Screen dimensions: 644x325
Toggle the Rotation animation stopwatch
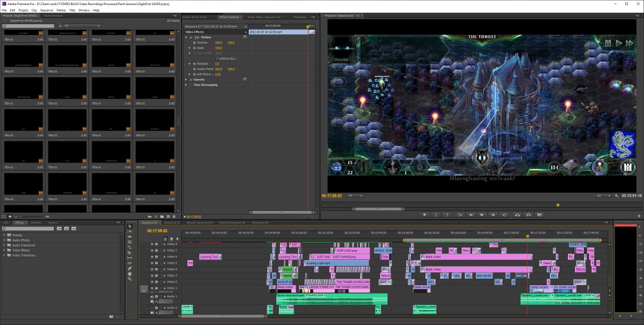coord(194,63)
